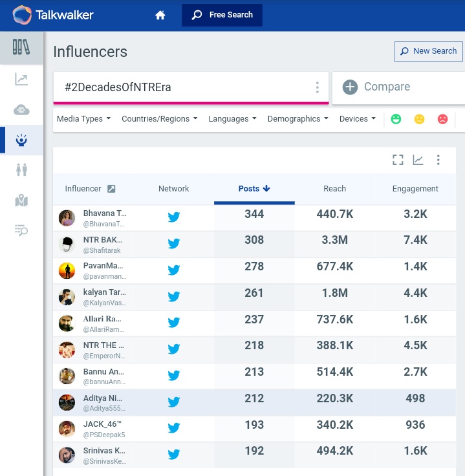
Task: Open the world map sidebar icon
Action: tap(21, 200)
